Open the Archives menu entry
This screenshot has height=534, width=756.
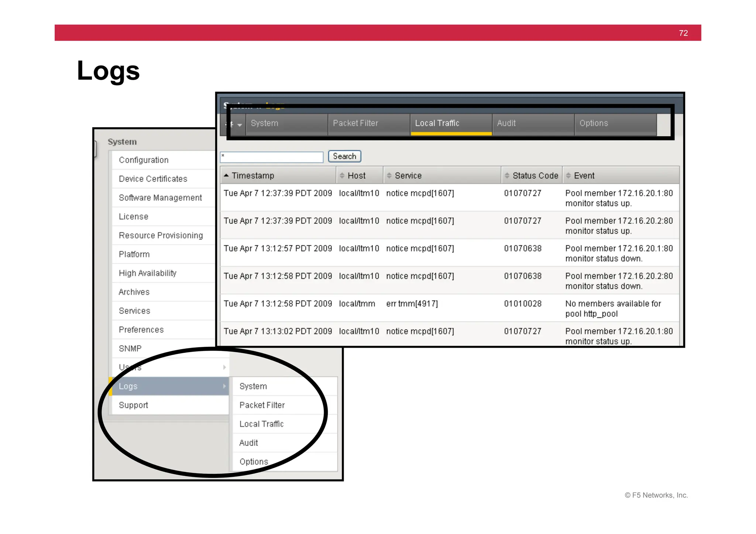[164, 292]
